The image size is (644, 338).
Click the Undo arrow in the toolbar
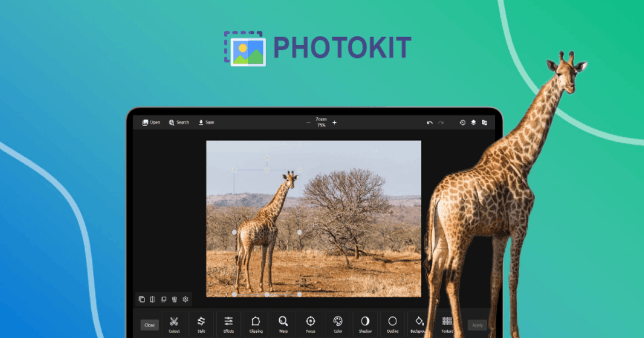click(x=429, y=123)
